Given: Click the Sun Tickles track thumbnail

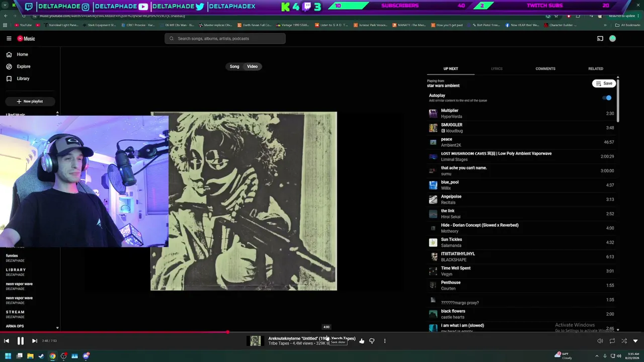Looking at the screenshot, I should tap(433, 242).
